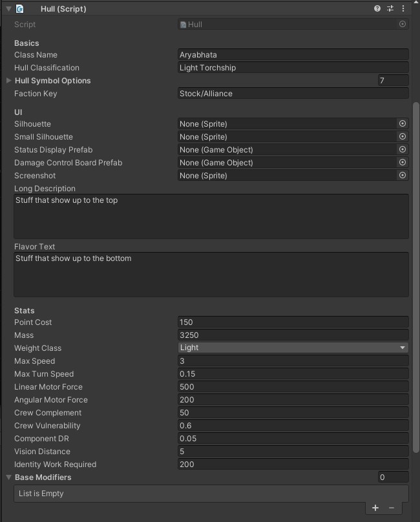The image size is (420, 522).
Task: Click the Point Cost value field
Action: click(293, 322)
